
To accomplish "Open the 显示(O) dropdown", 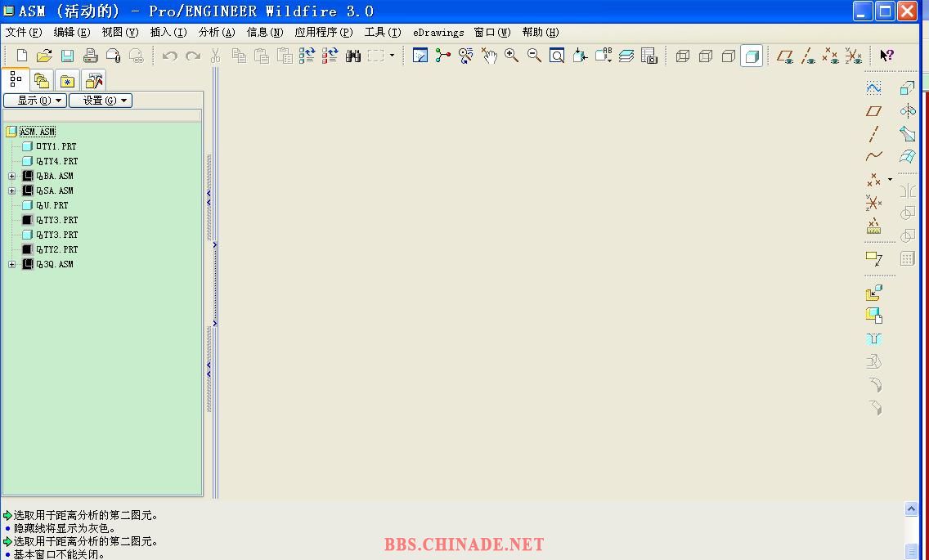I will pyautogui.click(x=35, y=101).
